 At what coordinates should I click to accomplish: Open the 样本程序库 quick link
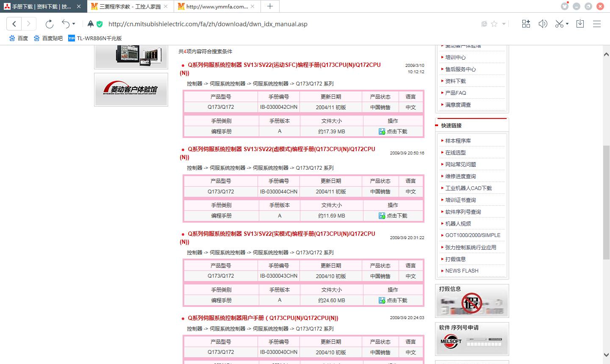pyautogui.click(x=458, y=141)
